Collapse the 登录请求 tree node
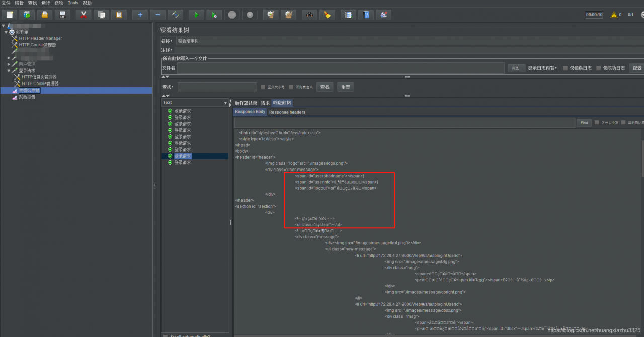 point(9,71)
